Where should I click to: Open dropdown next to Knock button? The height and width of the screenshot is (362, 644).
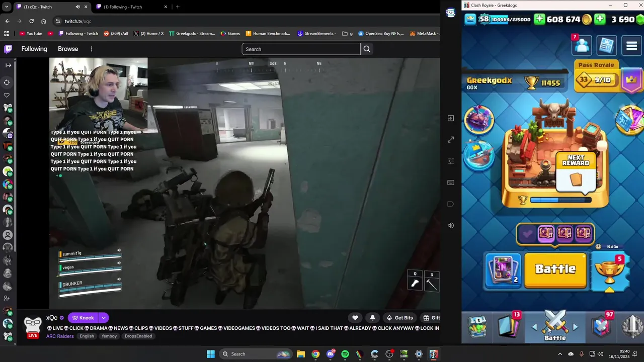(103, 318)
